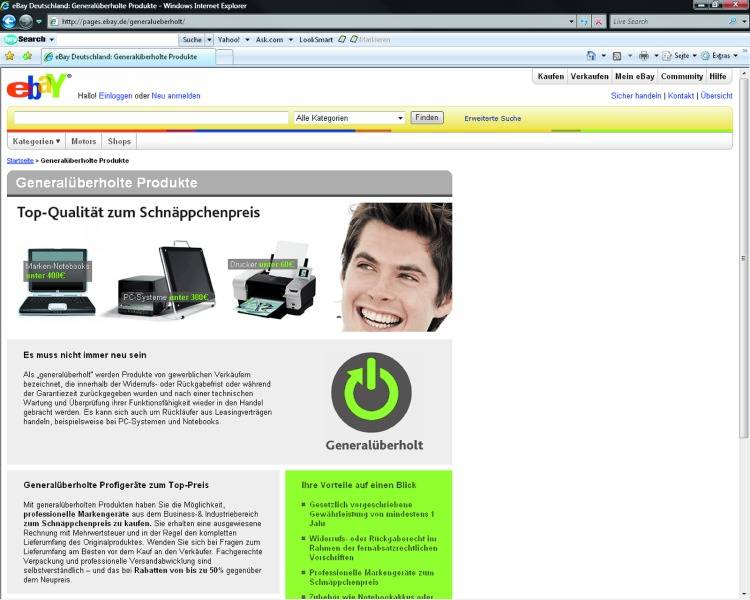This screenshot has height=600, width=750.
Task: Click the Yahoo! toolbar entry
Action: 229,40
